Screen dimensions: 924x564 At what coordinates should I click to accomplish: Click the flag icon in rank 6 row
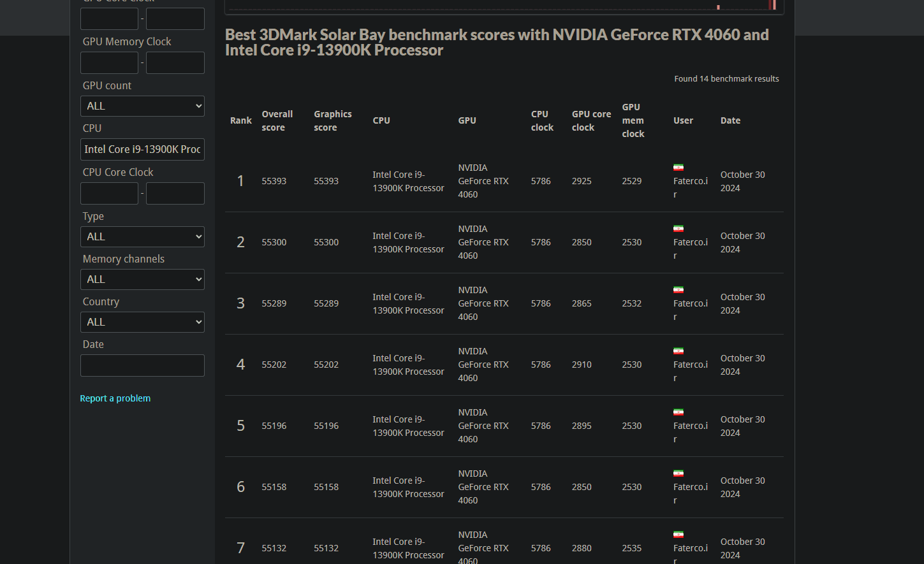(678, 474)
